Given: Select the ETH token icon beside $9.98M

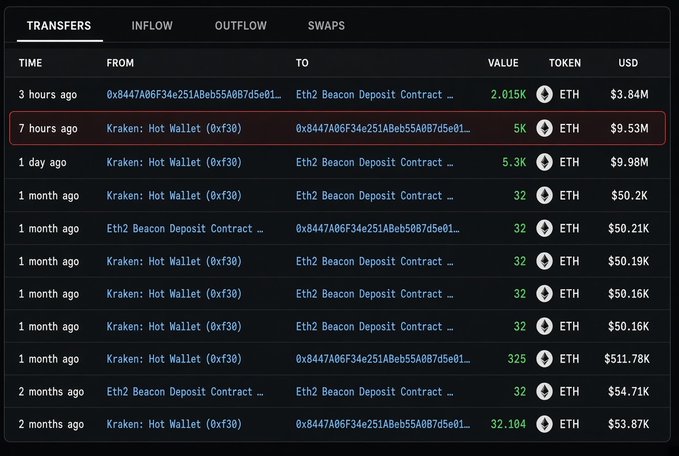Looking at the screenshot, I should (544, 162).
